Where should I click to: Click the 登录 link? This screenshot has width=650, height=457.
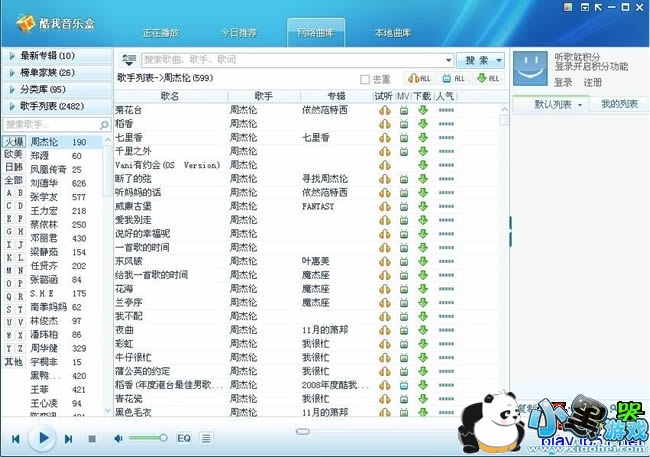563,83
